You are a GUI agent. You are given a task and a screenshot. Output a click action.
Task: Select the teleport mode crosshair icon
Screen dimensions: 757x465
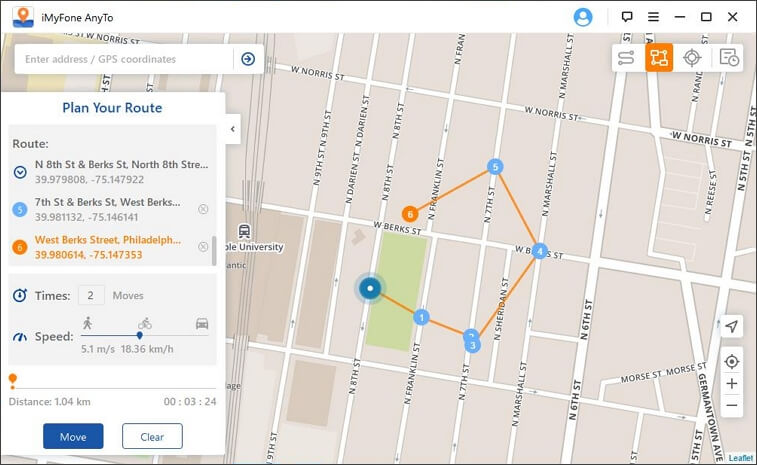pos(692,57)
